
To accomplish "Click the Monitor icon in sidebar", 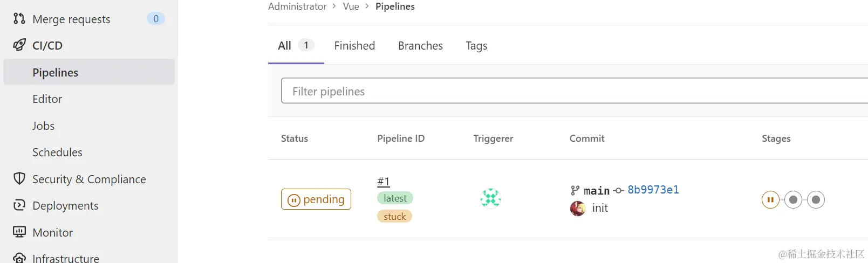I will tap(19, 232).
